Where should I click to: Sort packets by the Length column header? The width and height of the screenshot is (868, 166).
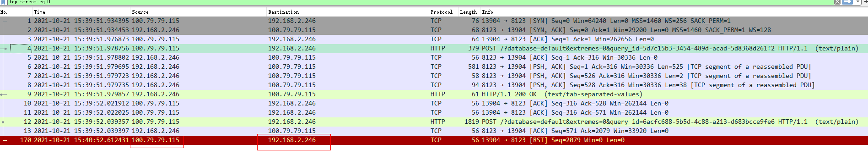(x=468, y=12)
